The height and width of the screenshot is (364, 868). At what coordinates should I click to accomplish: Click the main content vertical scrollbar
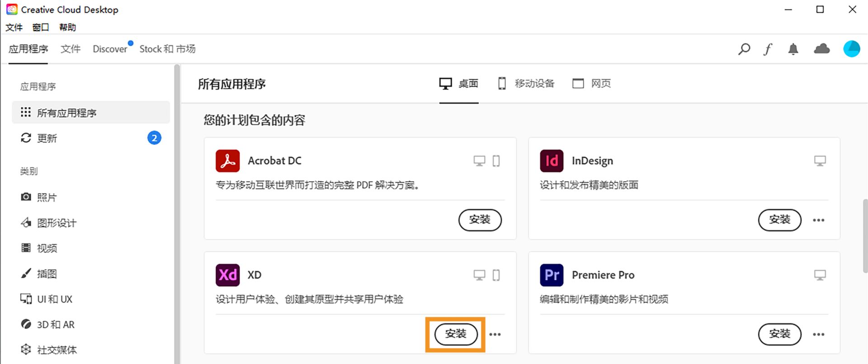(865, 235)
